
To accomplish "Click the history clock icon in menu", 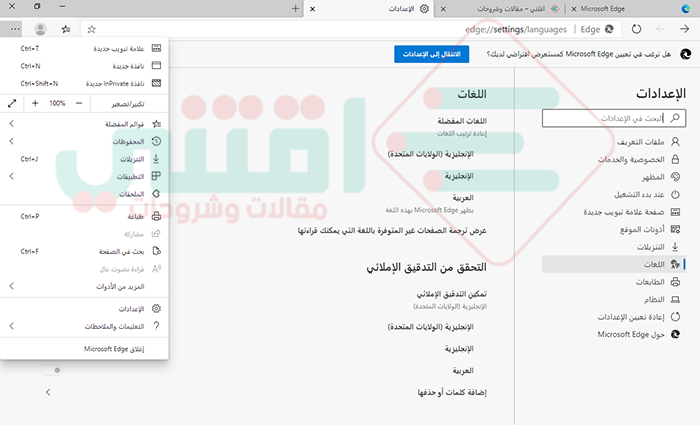I will (x=156, y=141).
